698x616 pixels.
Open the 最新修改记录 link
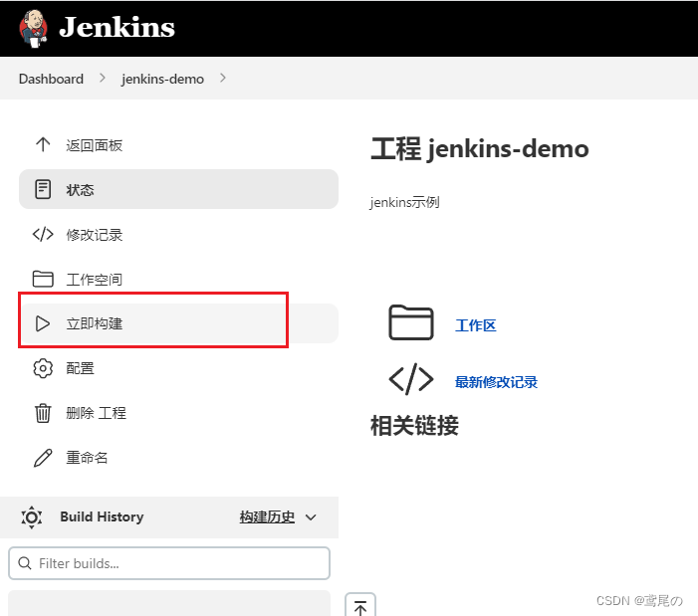click(x=496, y=382)
